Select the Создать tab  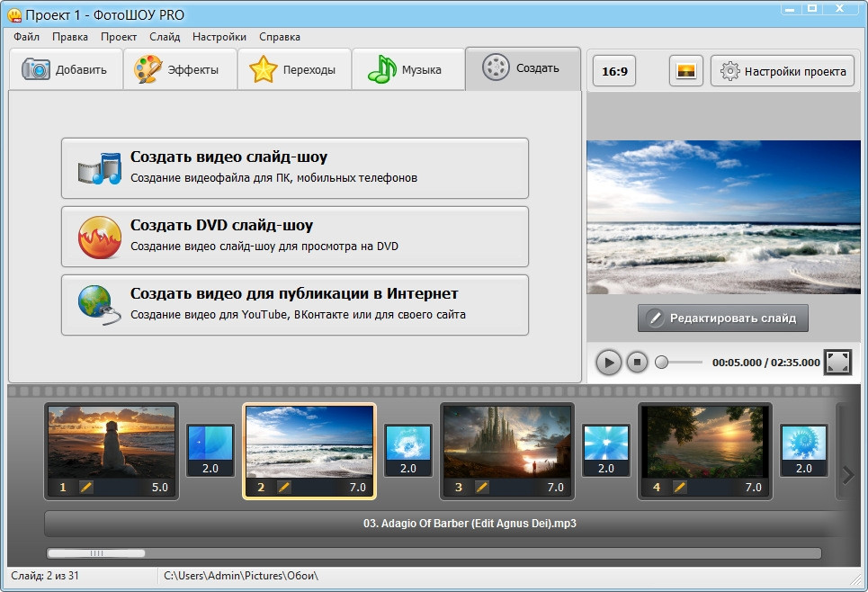(523, 68)
